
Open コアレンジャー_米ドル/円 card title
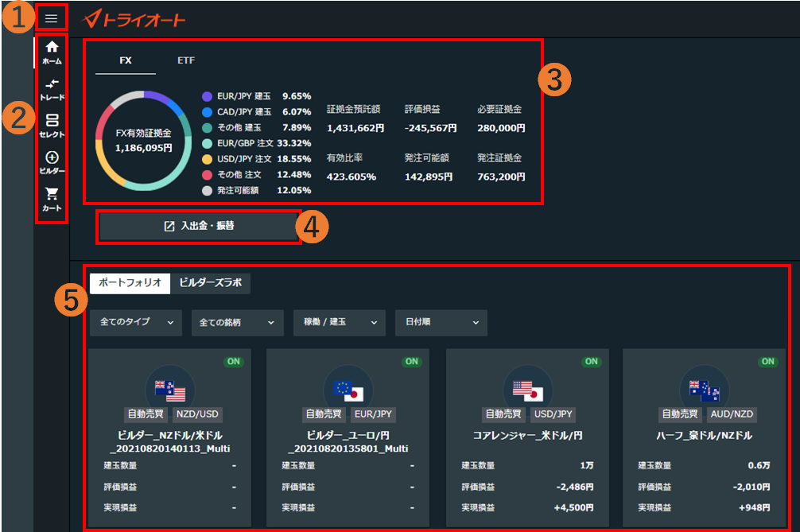click(527, 436)
